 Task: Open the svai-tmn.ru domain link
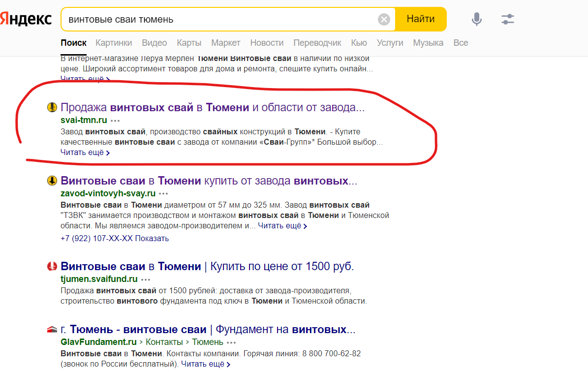[x=84, y=120]
